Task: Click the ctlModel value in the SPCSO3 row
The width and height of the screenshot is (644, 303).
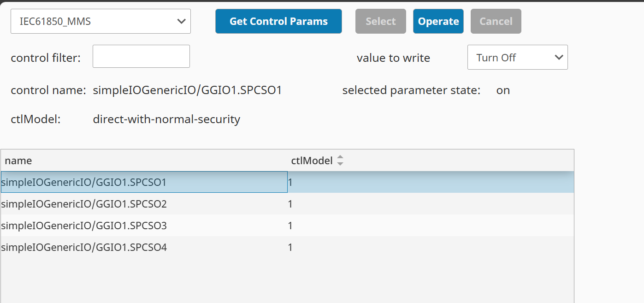Action: [290, 226]
